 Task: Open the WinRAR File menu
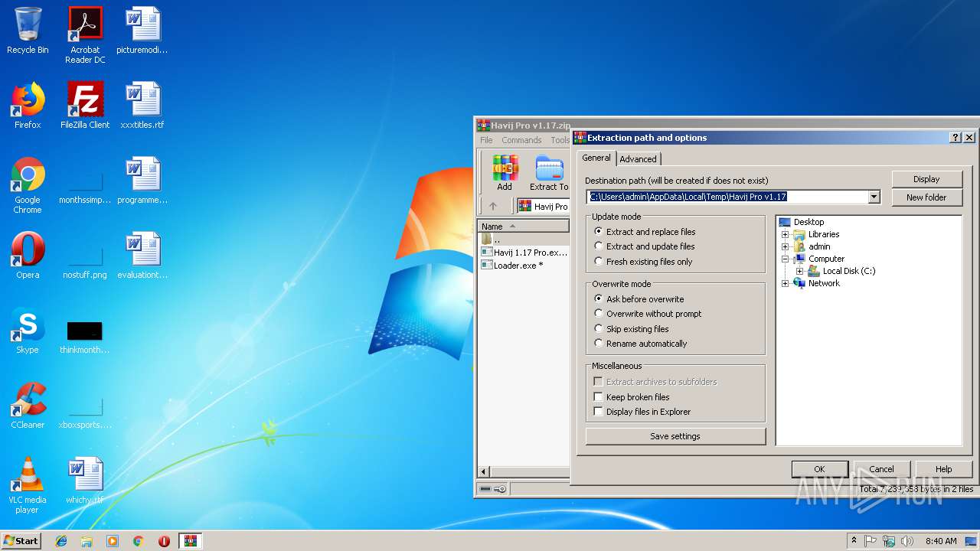pos(486,140)
